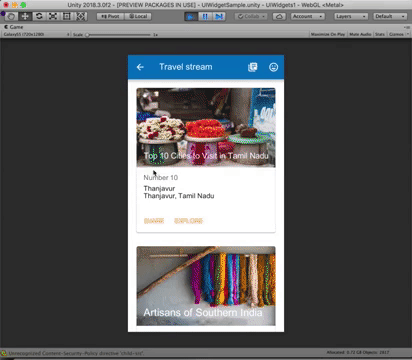Toggle Local handle rotation
Screen dimensions: 412x360
(138, 16)
